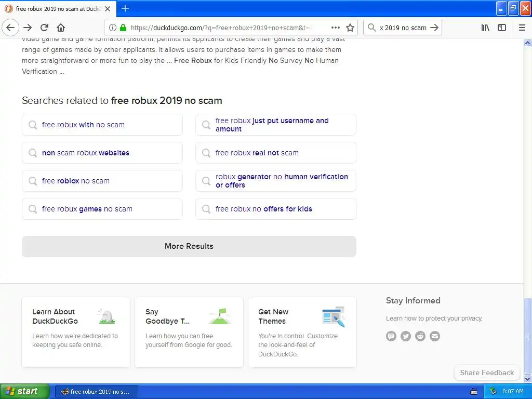Viewport: 532px width, 399px height.
Task: Click Learn how to protect your privacy text
Action: 434,318
